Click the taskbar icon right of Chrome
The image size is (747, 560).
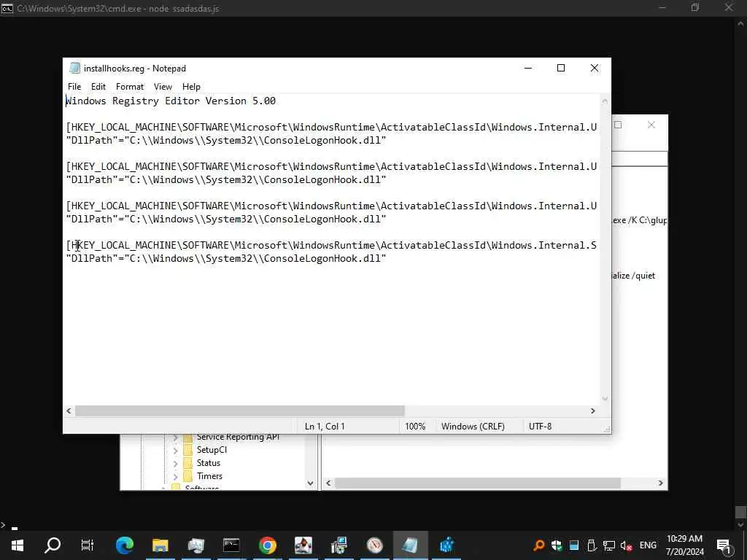click(303, 545)
